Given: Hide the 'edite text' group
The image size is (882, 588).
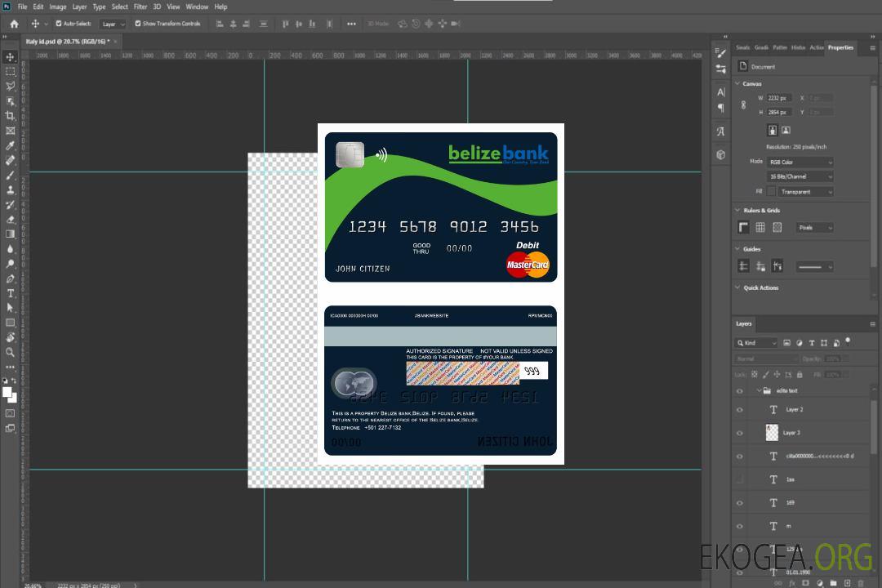Looking at the screenshot, I should [x=740, y=391].
